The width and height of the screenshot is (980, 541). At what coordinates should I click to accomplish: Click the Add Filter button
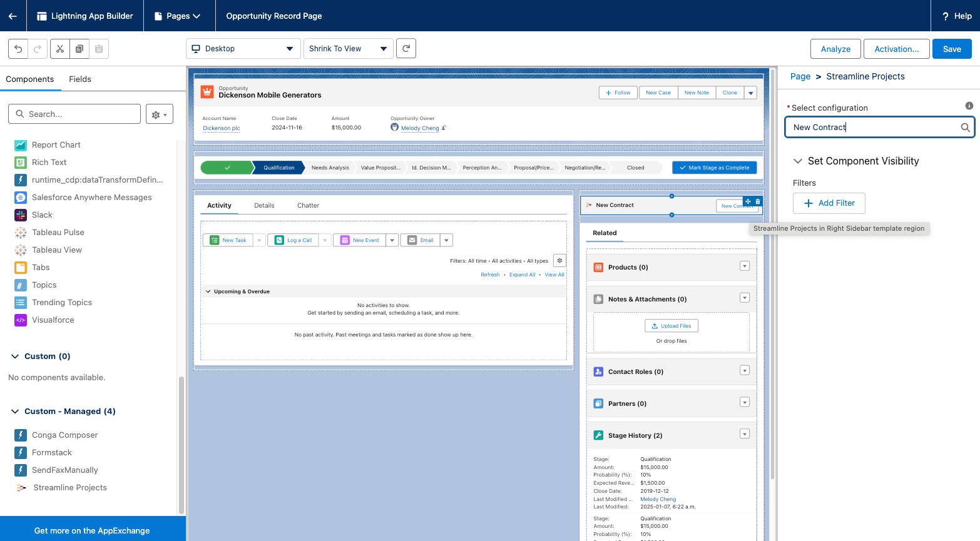pyautogui.click(x=829, y=203)
